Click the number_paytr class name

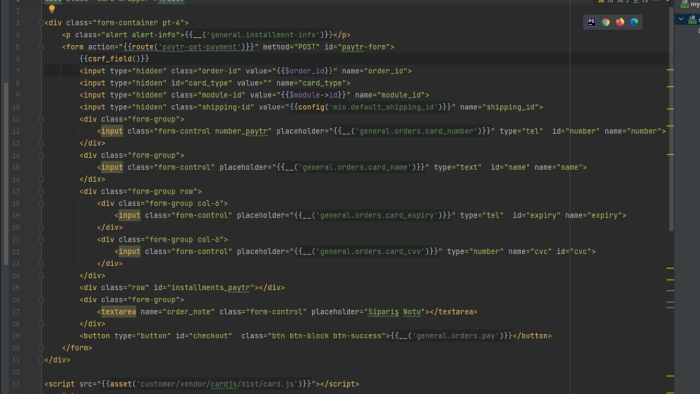pos(241,131)
